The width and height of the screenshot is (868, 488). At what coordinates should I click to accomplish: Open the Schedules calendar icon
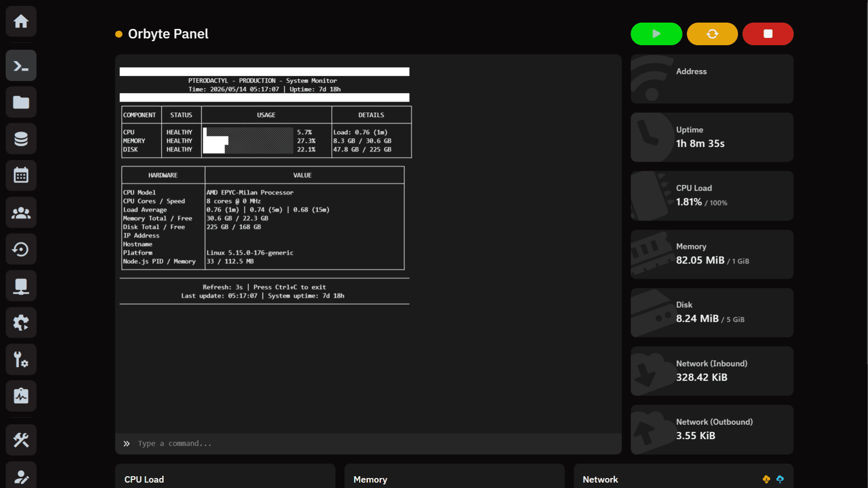pyautogui.click(x=21, y=175)
